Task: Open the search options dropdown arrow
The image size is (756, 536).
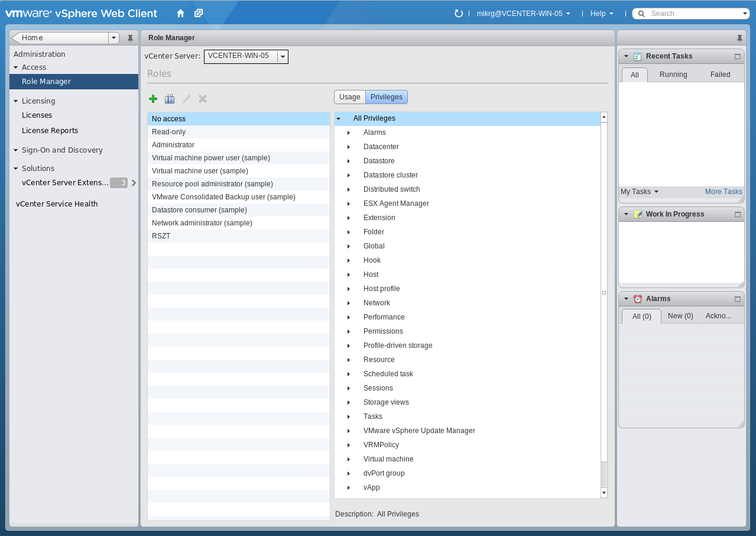Action: [745, 14]
